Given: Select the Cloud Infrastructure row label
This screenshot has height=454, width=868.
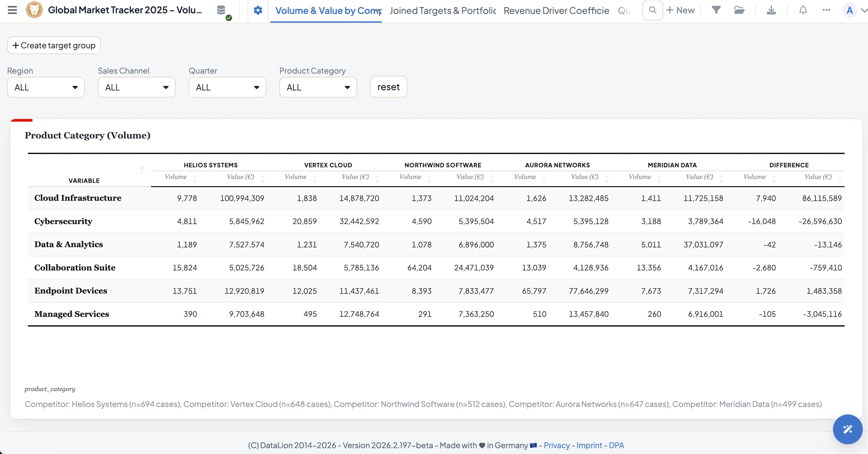Looking at the screenshot, I should coord(78,198).
